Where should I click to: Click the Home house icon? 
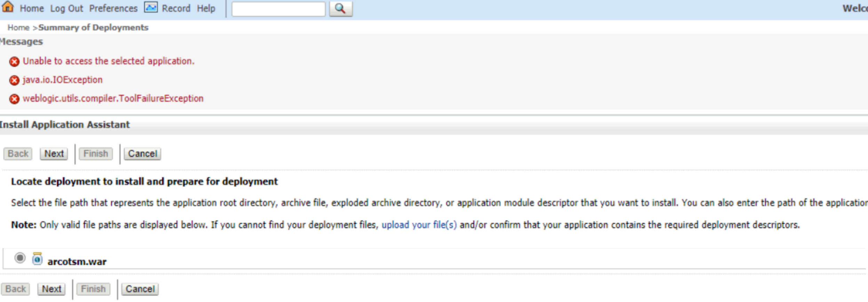[x=8, y=7]
